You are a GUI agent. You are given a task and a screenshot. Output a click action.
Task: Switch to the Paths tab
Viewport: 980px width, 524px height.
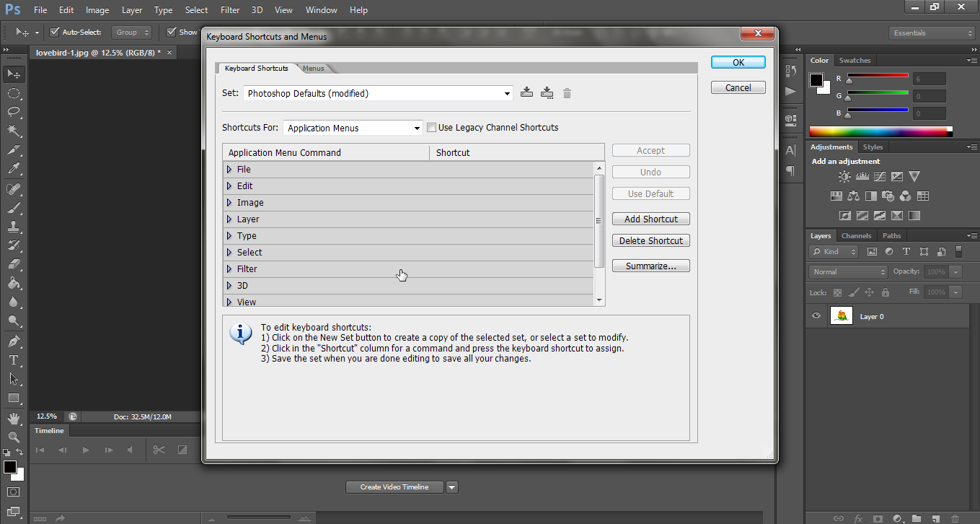(x=892, y=236)
